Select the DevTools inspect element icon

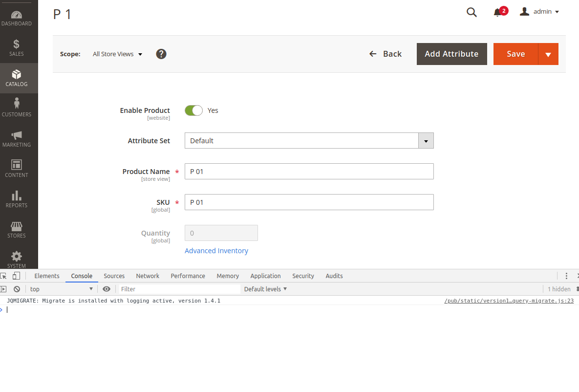tap(3, 276)
